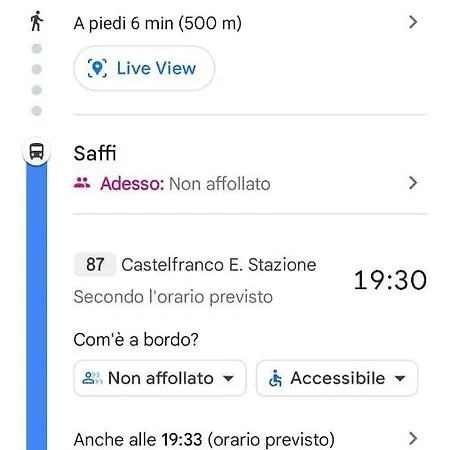Tap Anche alle 19:33 alternative departure
Image resolution: width=450 pixels, height=450 pixels.
pyautogui.click(x=204, y=439)
